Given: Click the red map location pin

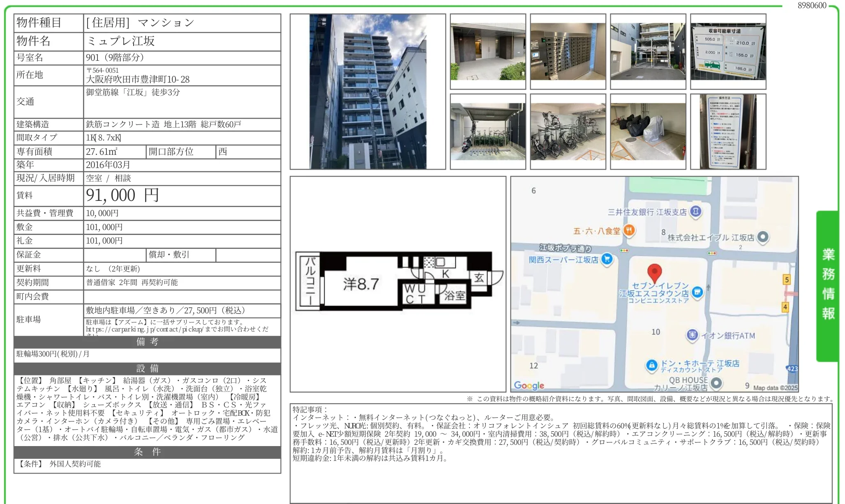Looking at the screenshot, I should tap(654, 272).
